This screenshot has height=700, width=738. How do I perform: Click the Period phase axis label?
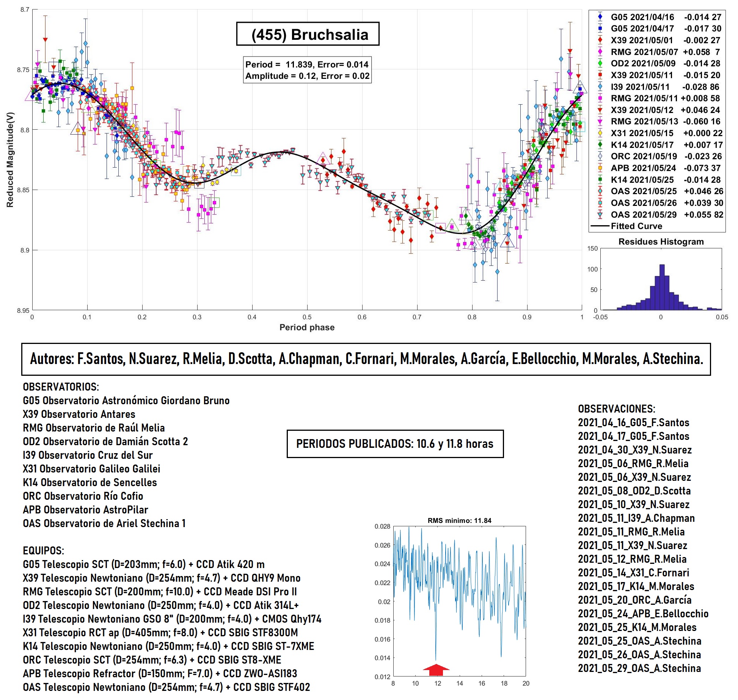[307, 327]
